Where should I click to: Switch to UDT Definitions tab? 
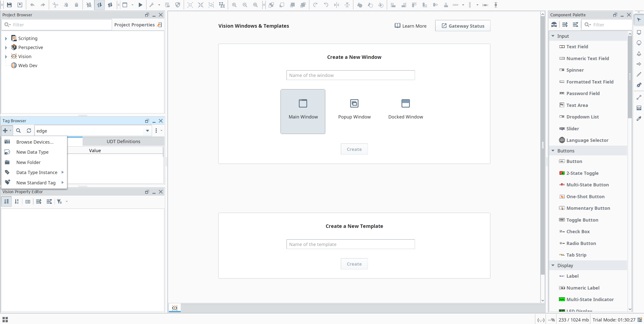123,141
